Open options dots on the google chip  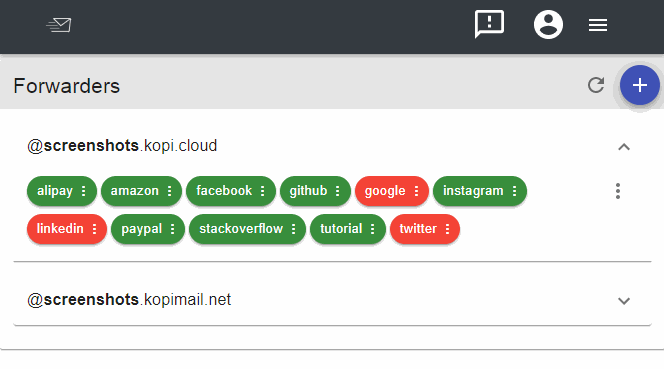click(416, 191)
